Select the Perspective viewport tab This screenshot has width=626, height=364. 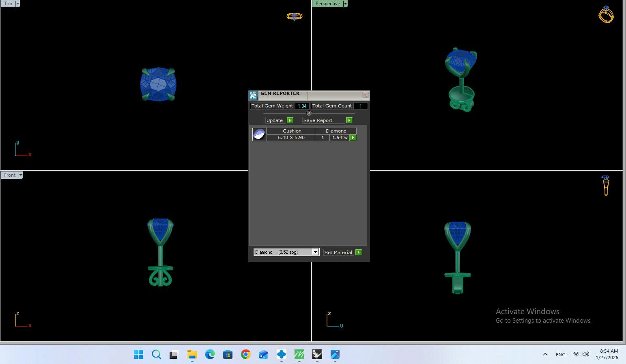pos(327,4)
